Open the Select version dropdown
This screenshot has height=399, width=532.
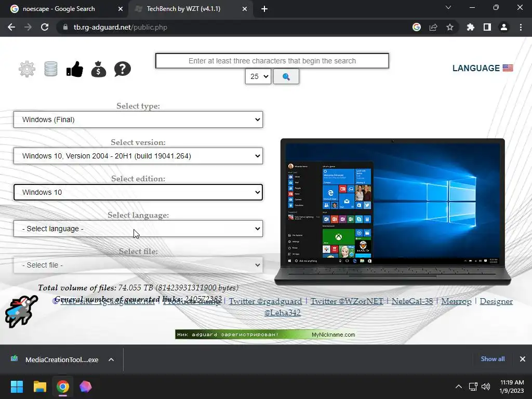point(138,156)
